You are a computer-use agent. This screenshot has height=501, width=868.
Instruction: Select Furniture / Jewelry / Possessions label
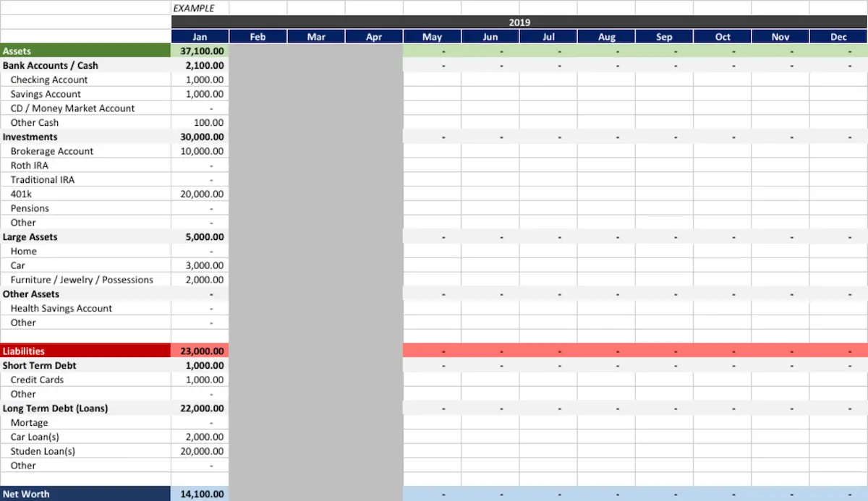point(82,280)
